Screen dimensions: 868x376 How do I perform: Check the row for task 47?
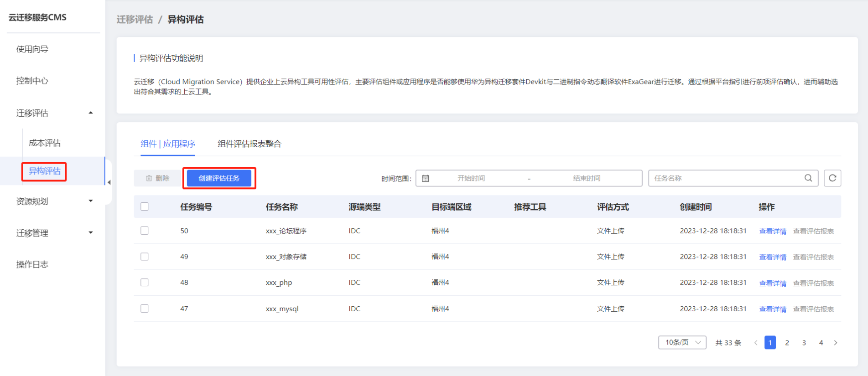click(145, 309)
